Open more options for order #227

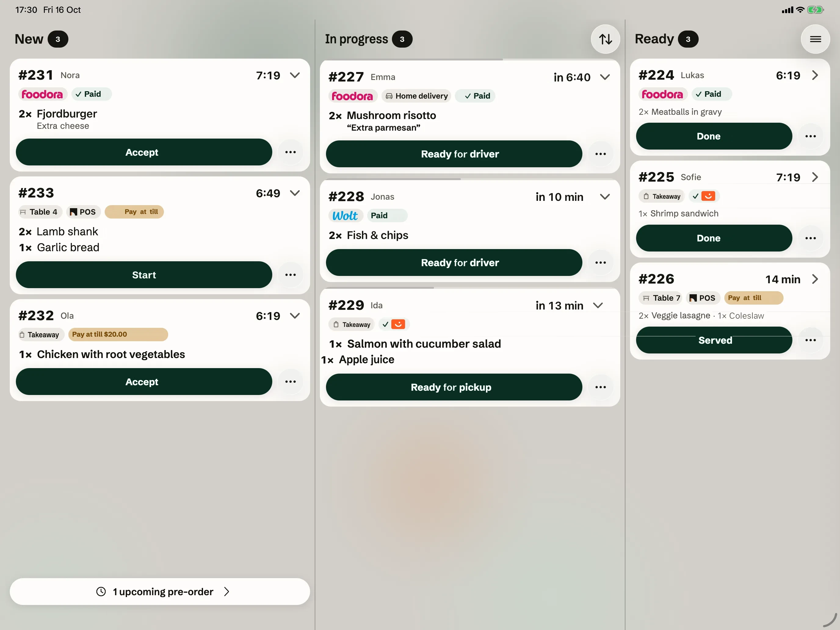(600, 154)
